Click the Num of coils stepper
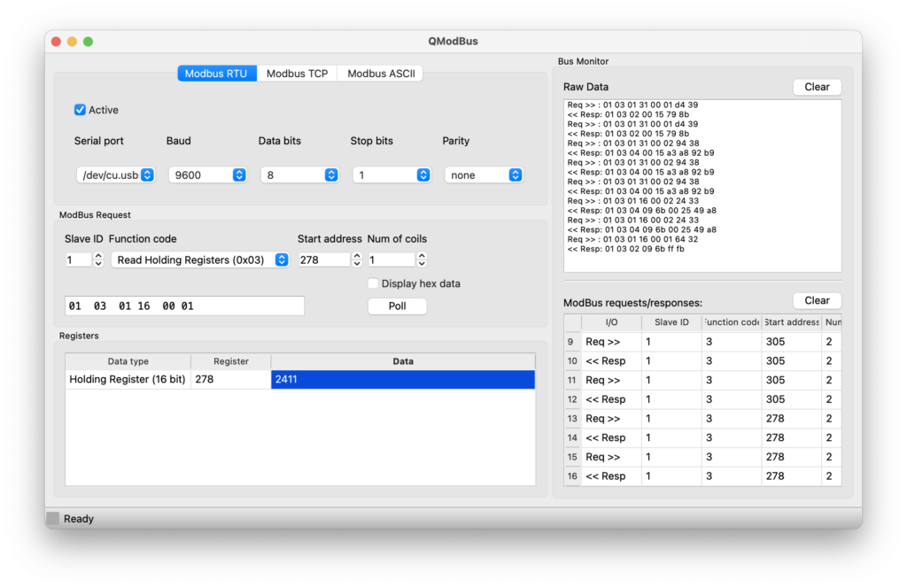The width and height of the screenshot is (907, 588). click(422, 259)
